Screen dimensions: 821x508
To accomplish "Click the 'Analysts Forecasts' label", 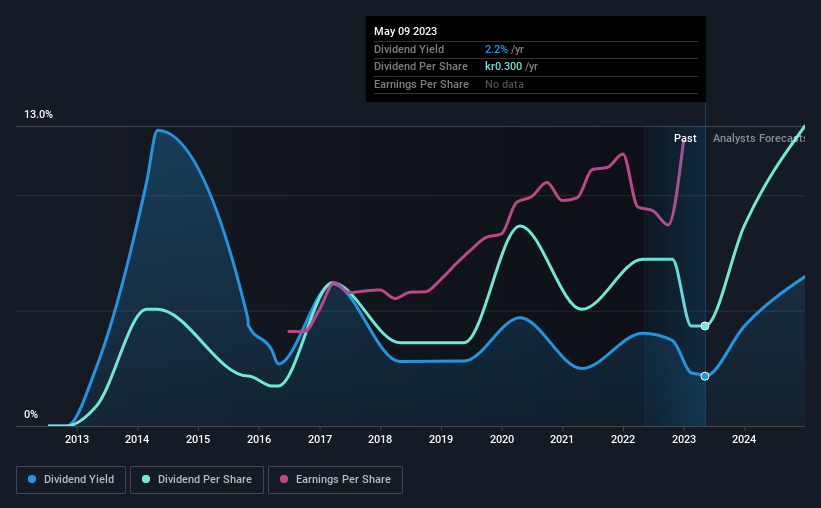I will [759, 138].
